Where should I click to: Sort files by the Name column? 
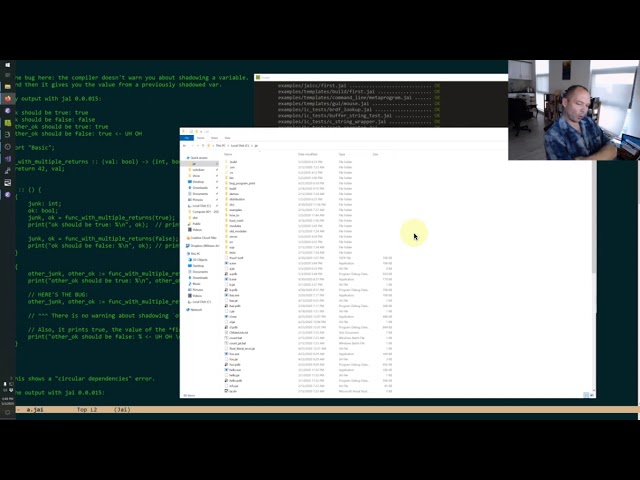[x=228, y=154]
